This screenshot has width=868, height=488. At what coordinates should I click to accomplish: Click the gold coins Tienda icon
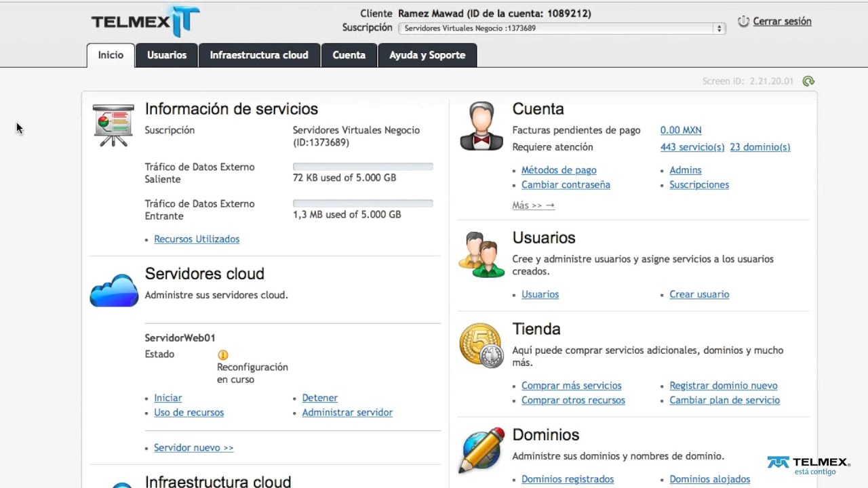pyautogui.click(x=481, y=345)
